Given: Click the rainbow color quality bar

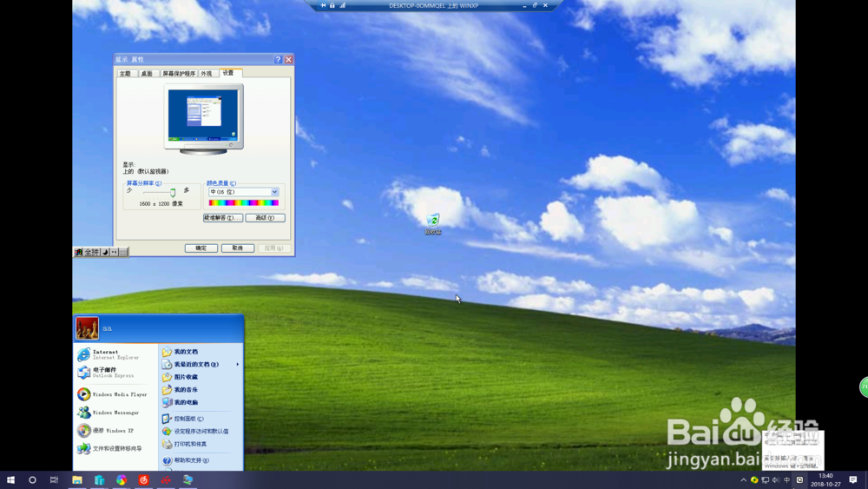Looking at the screenshot, I should 244,203.
